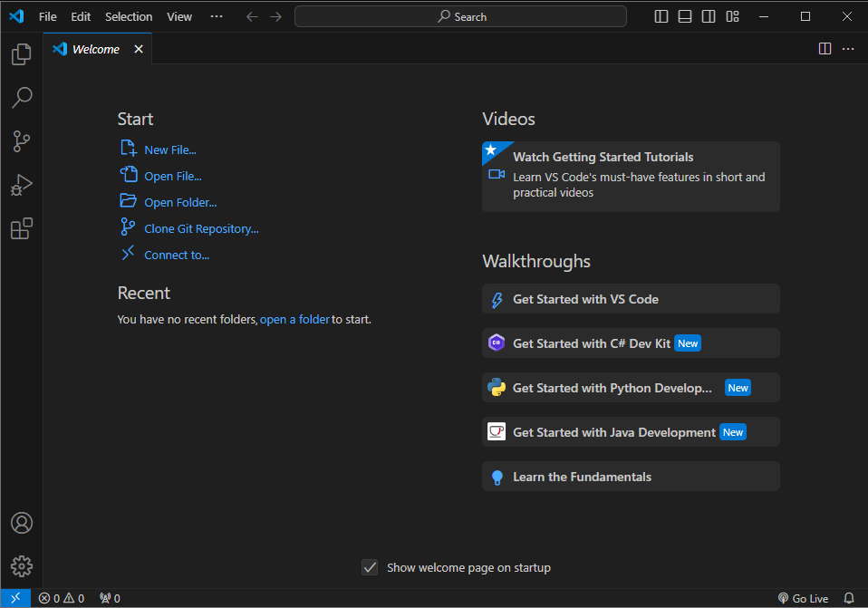Image resolution: width=868 pixels, height=608 pixels.
Task: Click the 'open a folder' link
Action: [x=294, y=319]
